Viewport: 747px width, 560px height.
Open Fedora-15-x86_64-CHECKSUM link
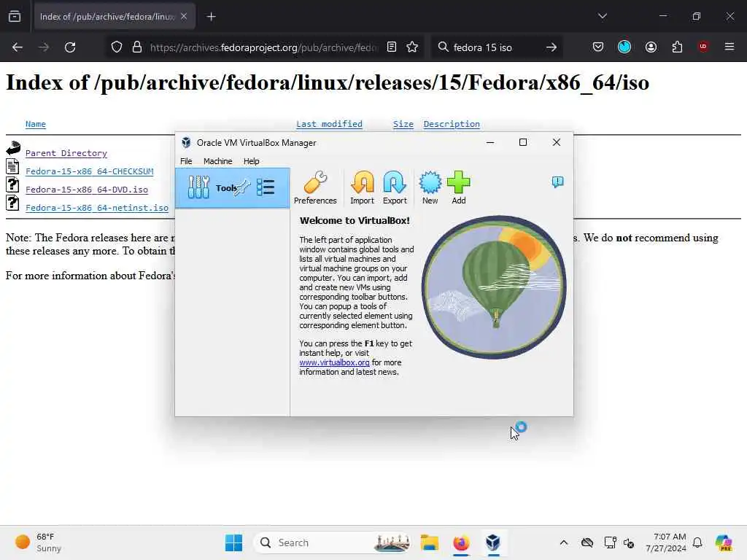tap(90, 171)
